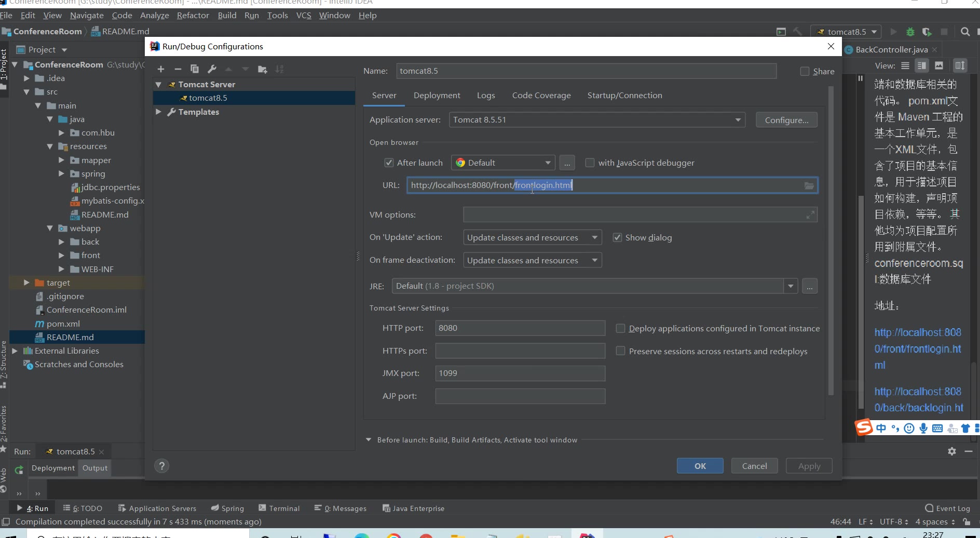
Task: Open the Application server dropdown
Action: pos(597,120)
